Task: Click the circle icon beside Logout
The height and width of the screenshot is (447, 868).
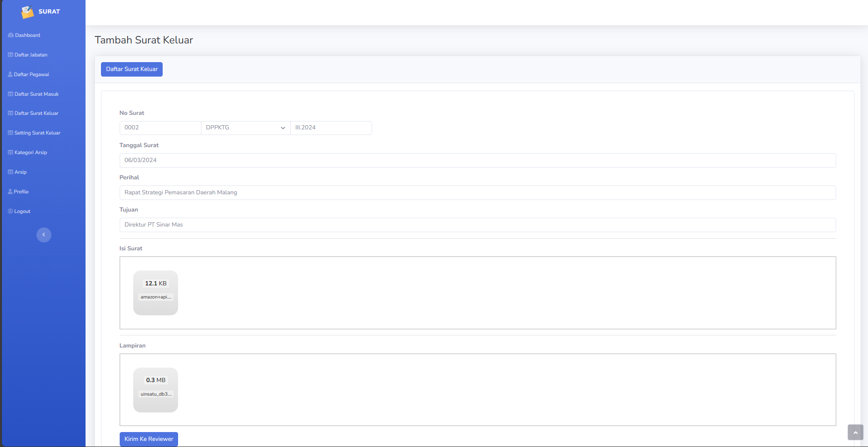Action: [x=10, y=212]
